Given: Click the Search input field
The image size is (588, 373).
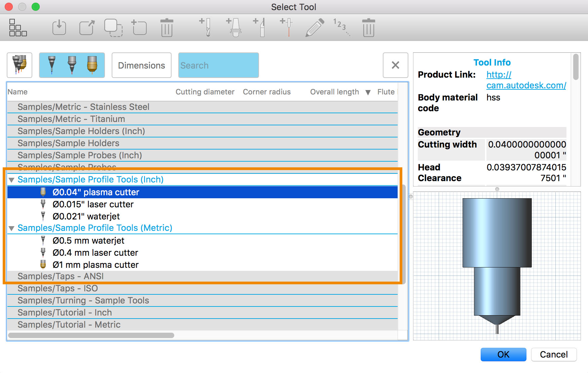Looking at the screenshot, I should (218, 65).
